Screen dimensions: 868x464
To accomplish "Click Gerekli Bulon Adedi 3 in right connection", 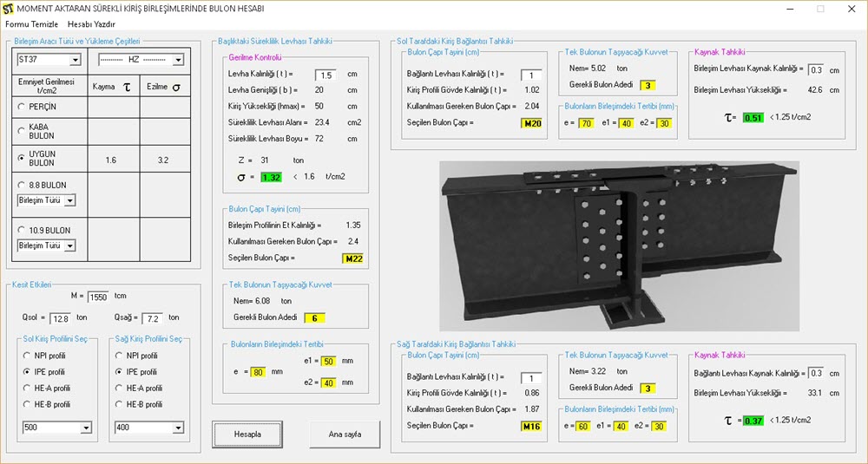I will (648, 389).
